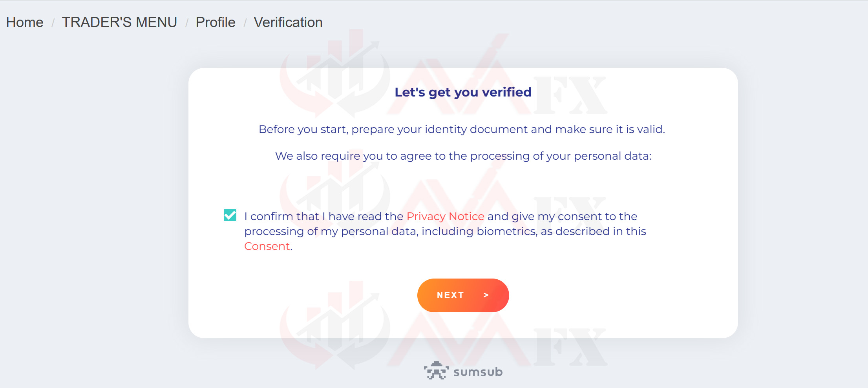Select the Verification breadcrumb entry
This screenshot has height=388, width=868.
coord(288,22)
